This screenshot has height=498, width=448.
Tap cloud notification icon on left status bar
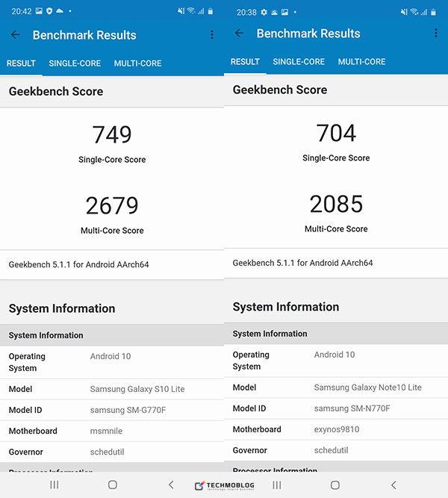pyautogui.click(x=60, y=11)
